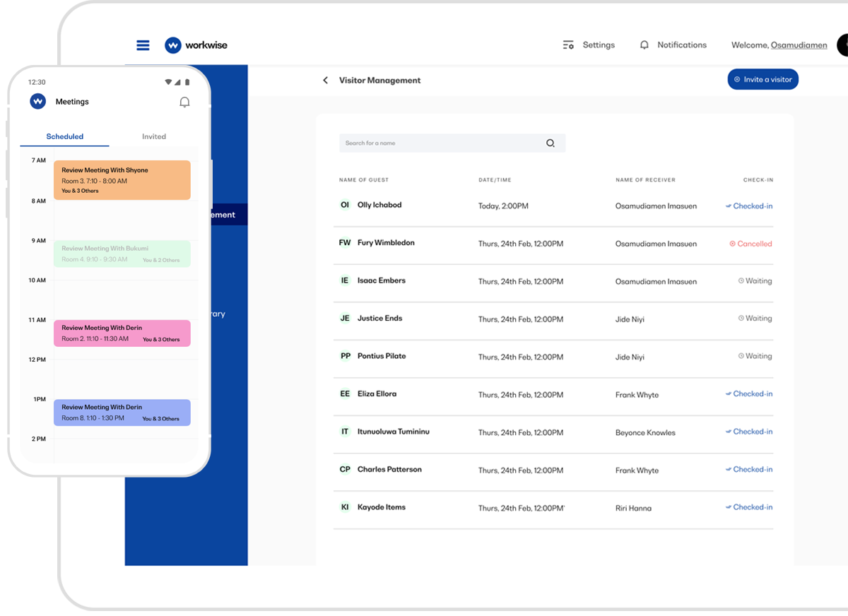
Task: Click the EE avatar for Eliza Ellora
Action: [345, 394]
